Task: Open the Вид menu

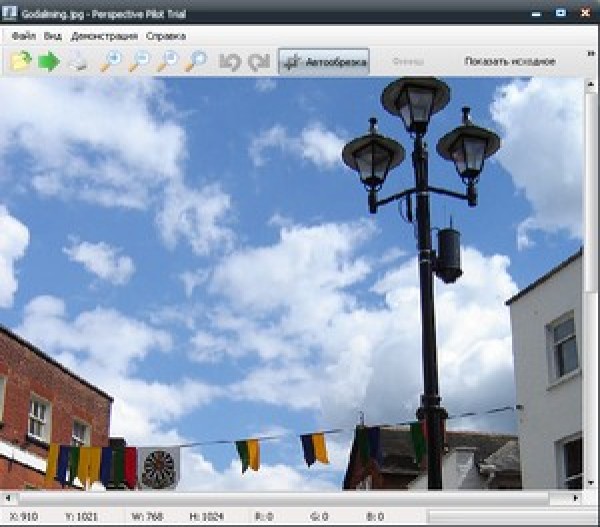Action: [53, 35]
